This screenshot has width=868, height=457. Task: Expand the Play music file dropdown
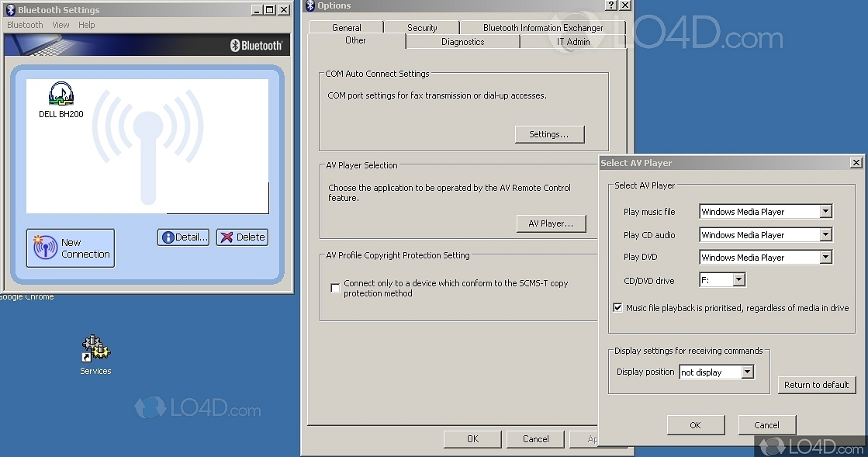coord(826,211)
